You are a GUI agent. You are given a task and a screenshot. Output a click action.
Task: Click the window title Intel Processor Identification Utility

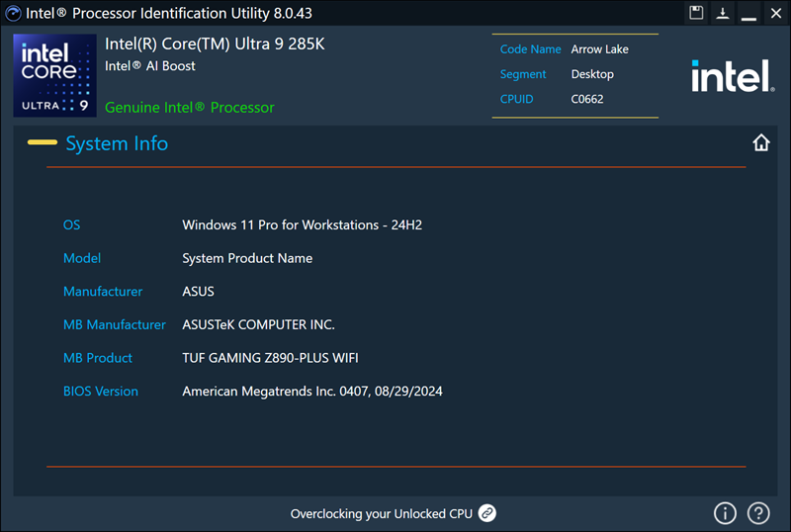[x=169, y=13]
